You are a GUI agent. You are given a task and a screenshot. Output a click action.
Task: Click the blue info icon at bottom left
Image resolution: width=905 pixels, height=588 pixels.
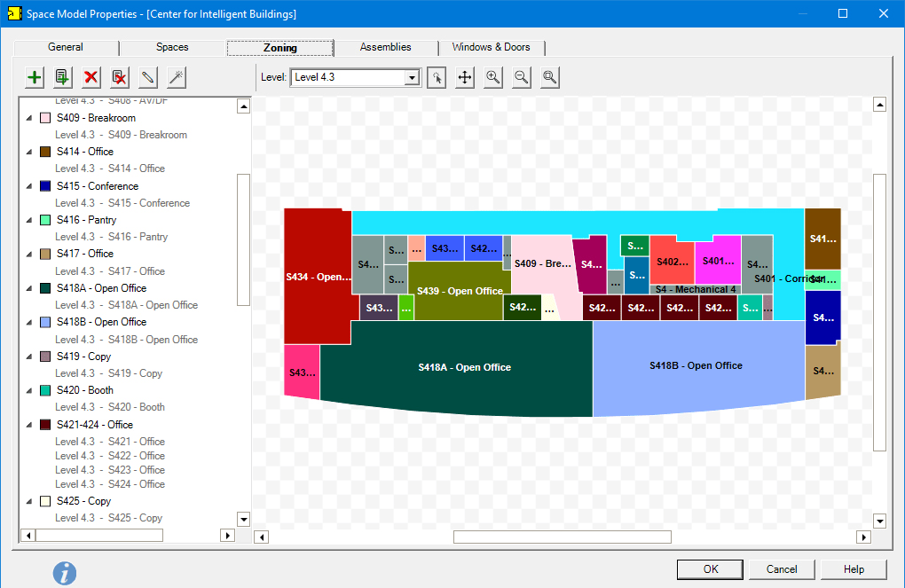click(x=64, y=573)
